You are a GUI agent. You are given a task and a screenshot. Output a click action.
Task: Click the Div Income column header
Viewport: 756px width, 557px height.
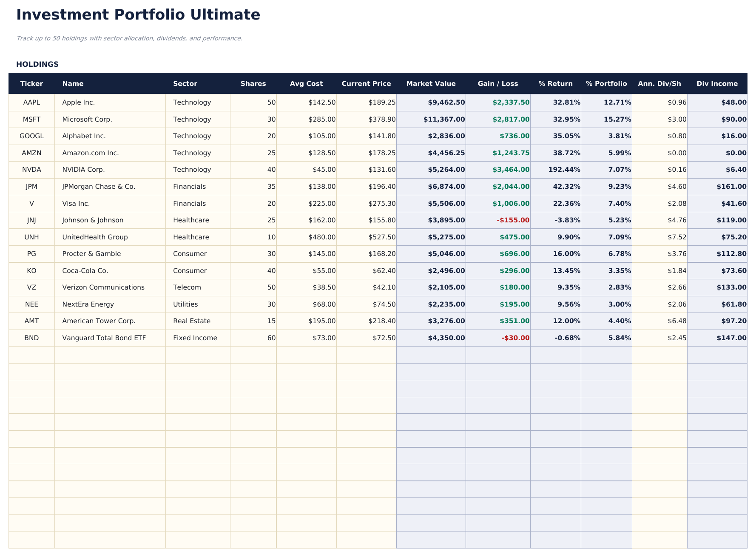(x=717, y=83)
